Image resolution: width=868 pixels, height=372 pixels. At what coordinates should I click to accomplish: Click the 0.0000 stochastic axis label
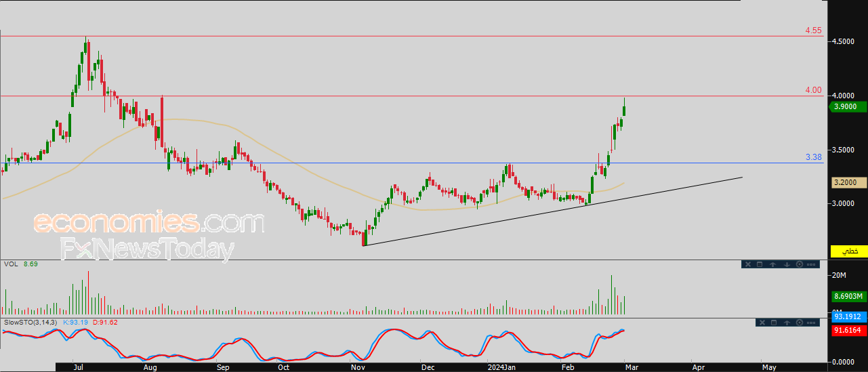(x=844, y=363)
